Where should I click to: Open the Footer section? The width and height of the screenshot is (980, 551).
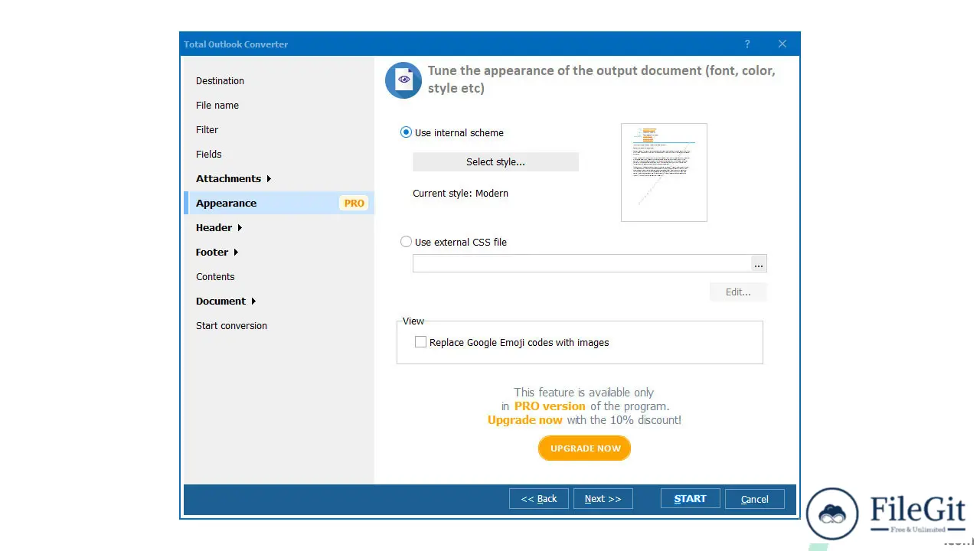point(212,252)
